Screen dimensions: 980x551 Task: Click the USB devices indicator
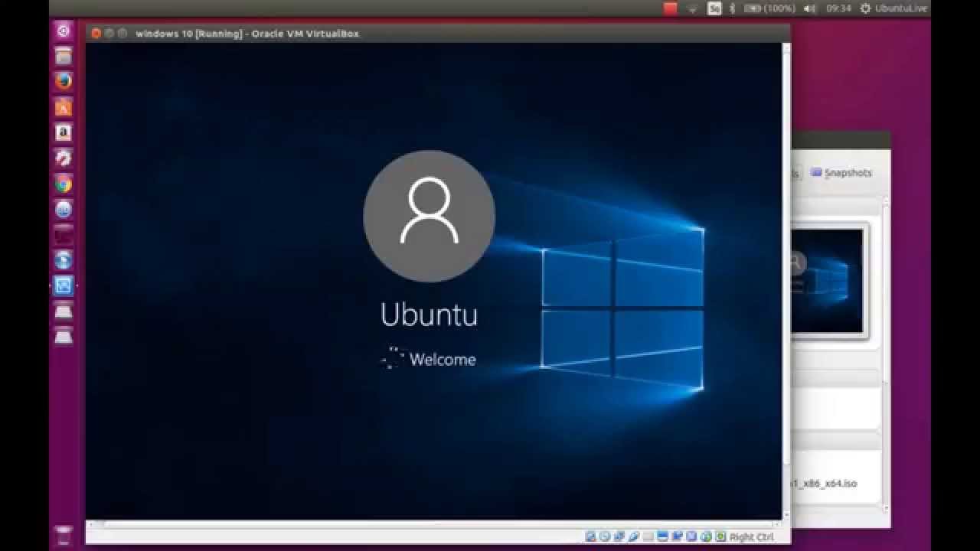[633, 536]
